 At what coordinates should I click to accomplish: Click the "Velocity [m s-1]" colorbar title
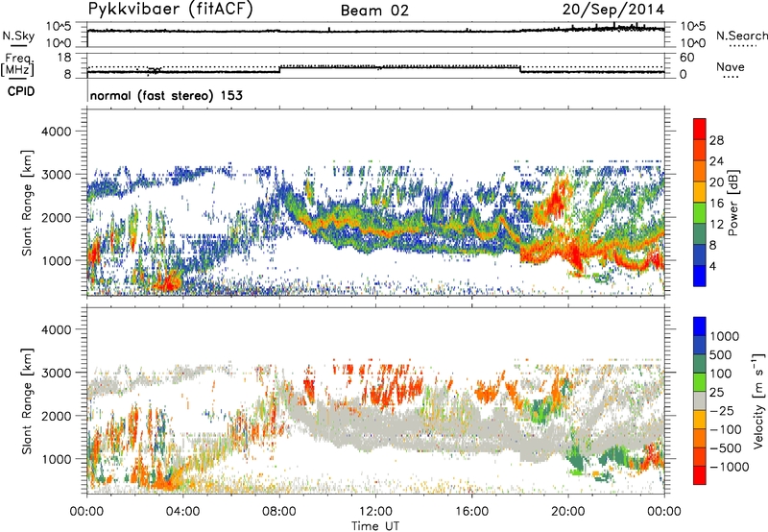[758, 400]
